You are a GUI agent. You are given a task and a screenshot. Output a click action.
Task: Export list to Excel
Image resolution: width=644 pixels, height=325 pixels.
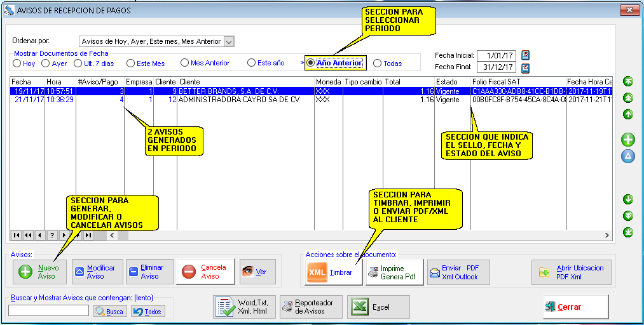tap(378, 307)
